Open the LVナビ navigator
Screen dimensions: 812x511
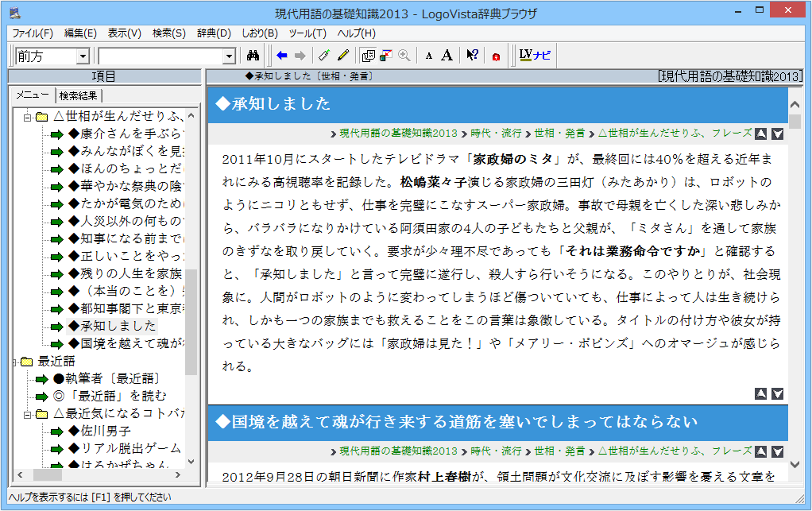point(534,56)
